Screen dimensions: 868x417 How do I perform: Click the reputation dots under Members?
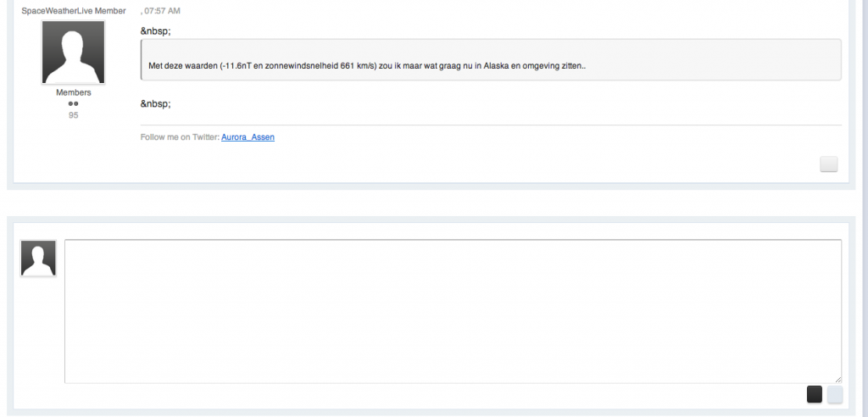[74, 103]
